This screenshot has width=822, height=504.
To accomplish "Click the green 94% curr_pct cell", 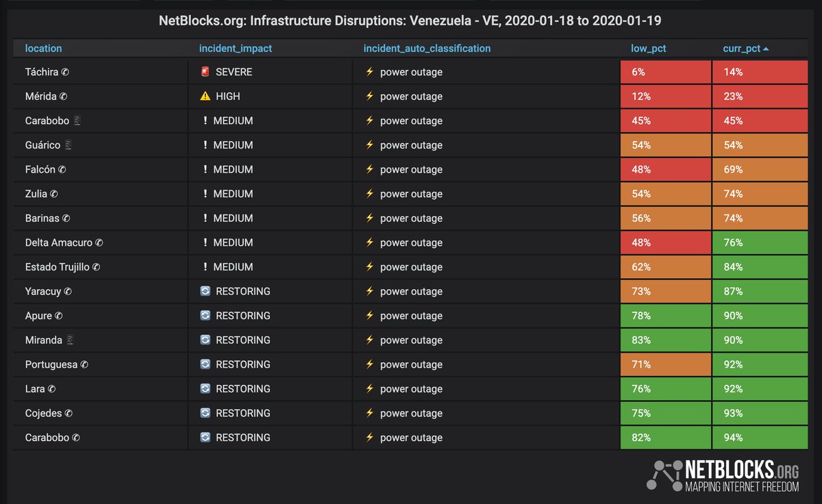I will [760, 438].
